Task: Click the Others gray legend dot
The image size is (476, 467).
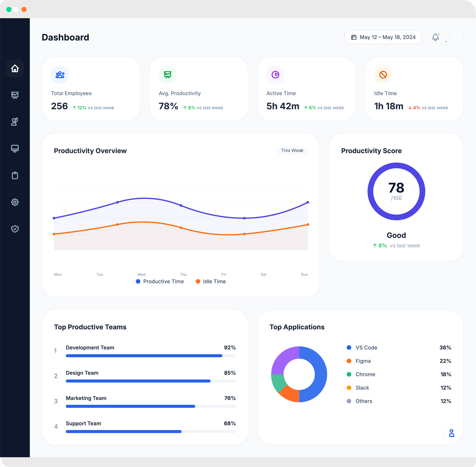Action: (x=349, y=401)
